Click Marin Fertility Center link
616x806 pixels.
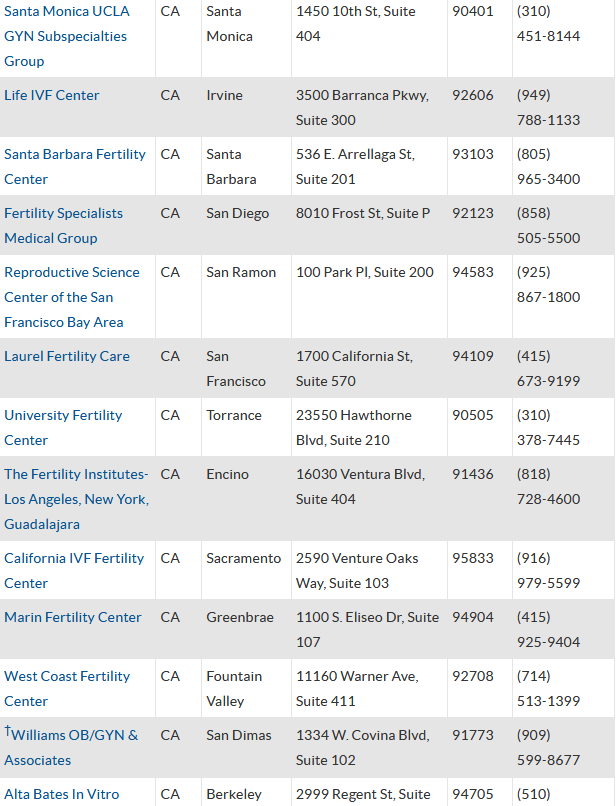pyautogui.click(x=73, y=617)
